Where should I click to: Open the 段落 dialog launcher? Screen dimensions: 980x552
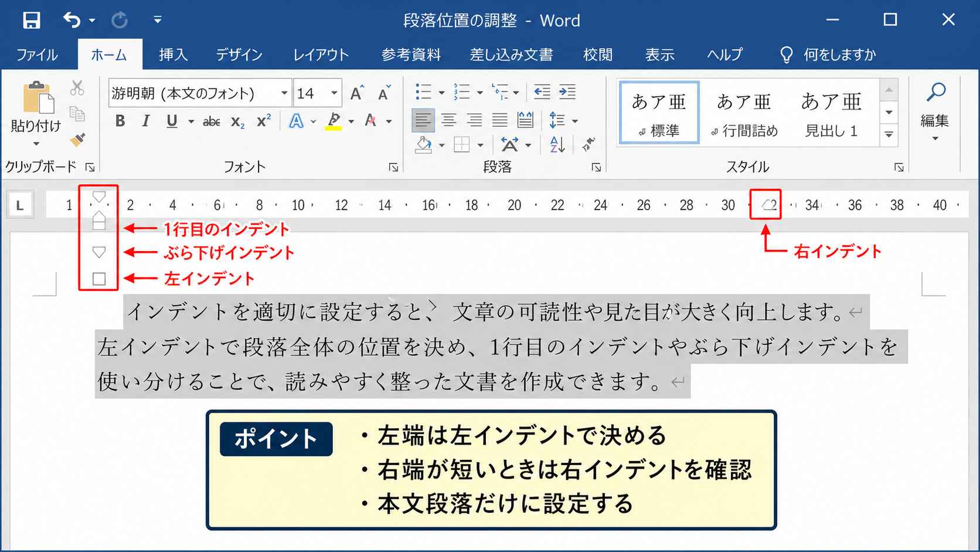tap(596, 167)
